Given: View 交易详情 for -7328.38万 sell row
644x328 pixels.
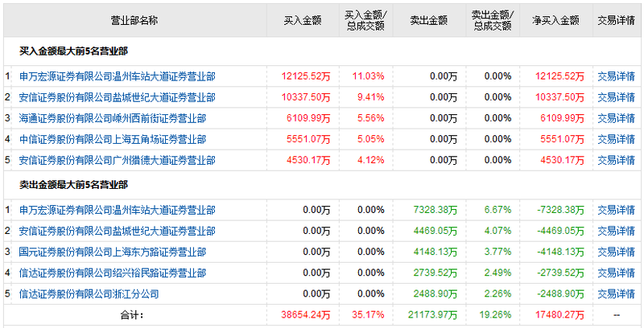Looking at the screenshot, I should (616, 211).
